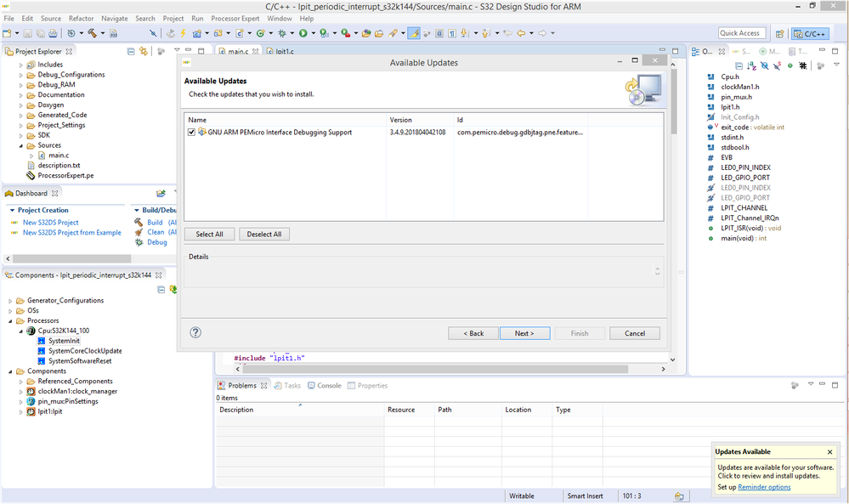Toggle Hide Non-Public Members green dot in Outline
Viewport: 849px width, 504px height.
790,65
